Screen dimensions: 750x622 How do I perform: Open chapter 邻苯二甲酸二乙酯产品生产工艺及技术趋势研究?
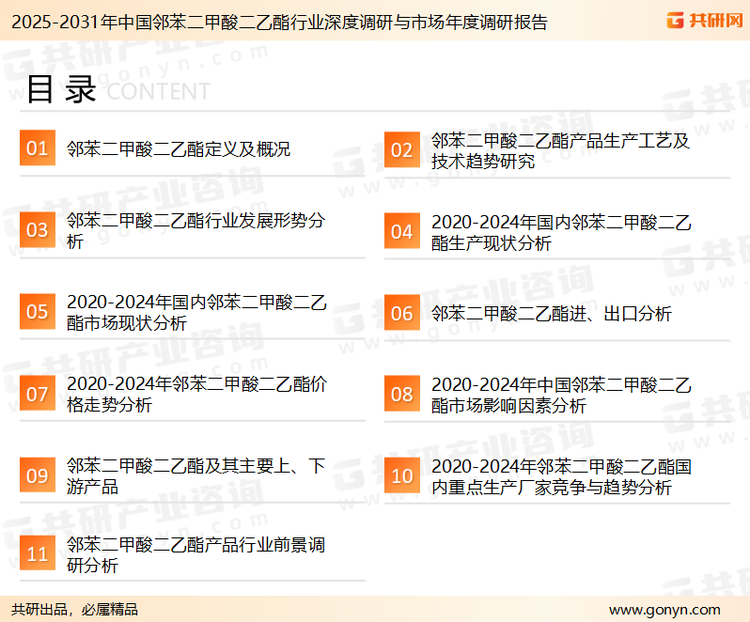(x=560, y=151)
